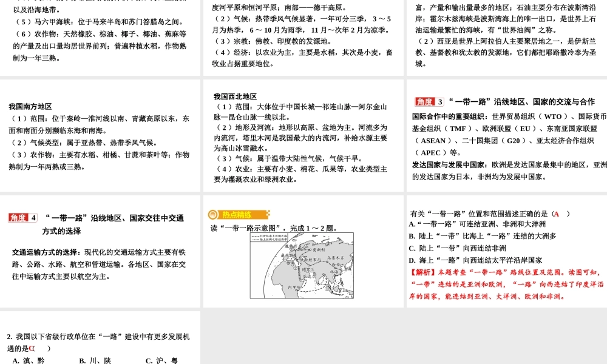Choose option B. 陆上“一带”比海上“一路”连结的大洲多

[483, 236]
